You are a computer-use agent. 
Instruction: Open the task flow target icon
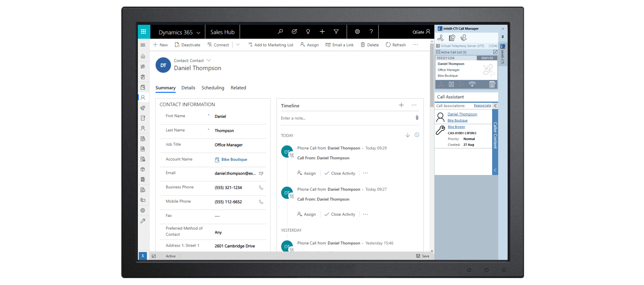click(x=294, y=31)
